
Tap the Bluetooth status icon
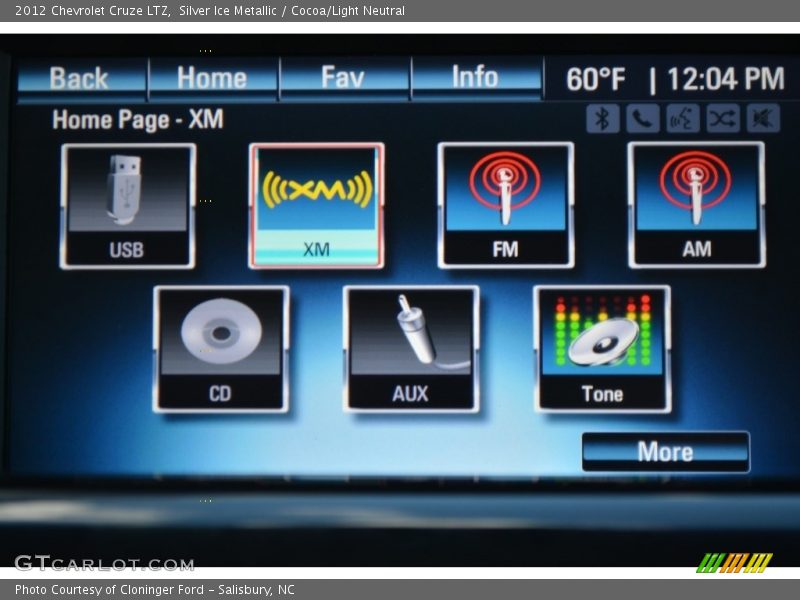(x=602, y=118)
